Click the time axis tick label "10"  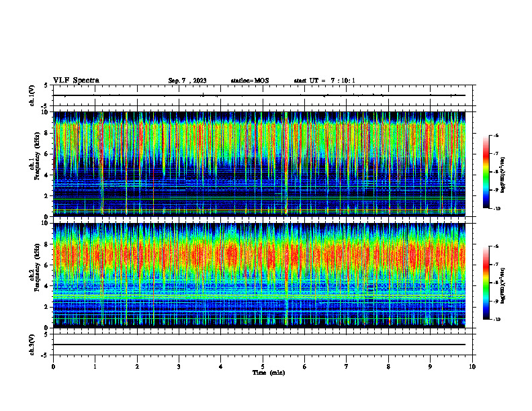point(472,367)
